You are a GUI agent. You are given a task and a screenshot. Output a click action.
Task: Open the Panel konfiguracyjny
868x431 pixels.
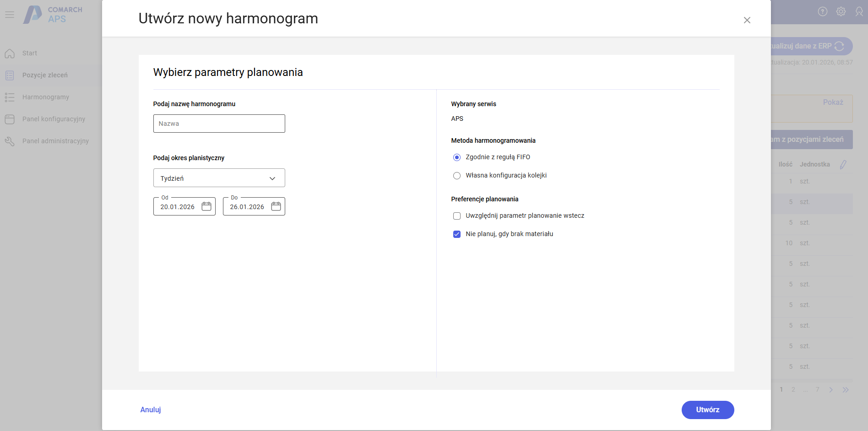[54, 119]
